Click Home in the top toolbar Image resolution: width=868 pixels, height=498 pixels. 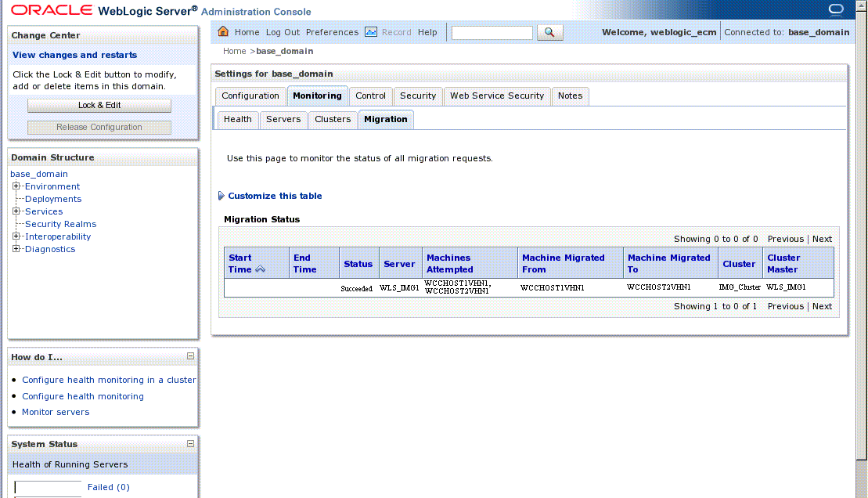pos(247,32)
